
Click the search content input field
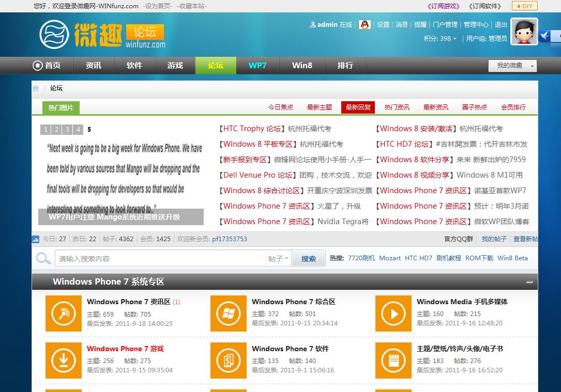[160, 258]
